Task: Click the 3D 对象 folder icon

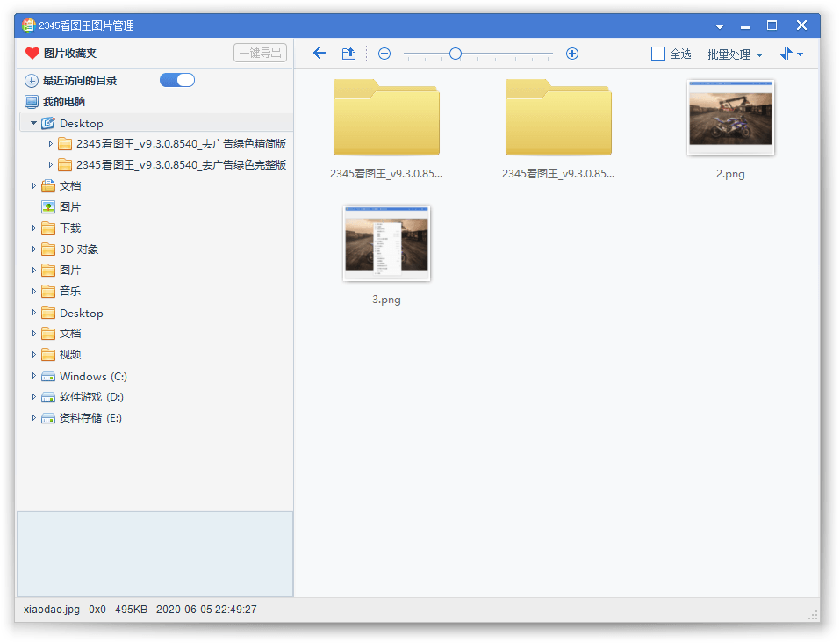Action: [48, 249]
